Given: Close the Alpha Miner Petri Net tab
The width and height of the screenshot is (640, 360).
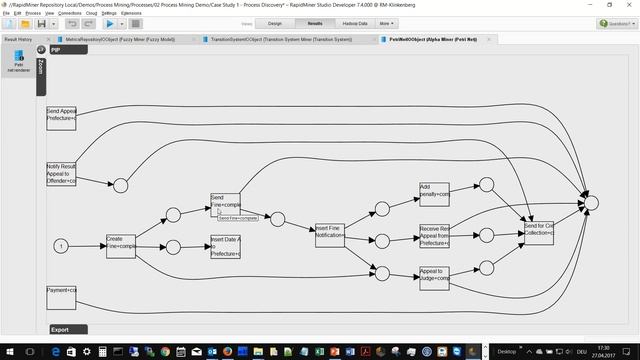Looking at the screenshot, I should pyautogui.click(x=489, y=40).
